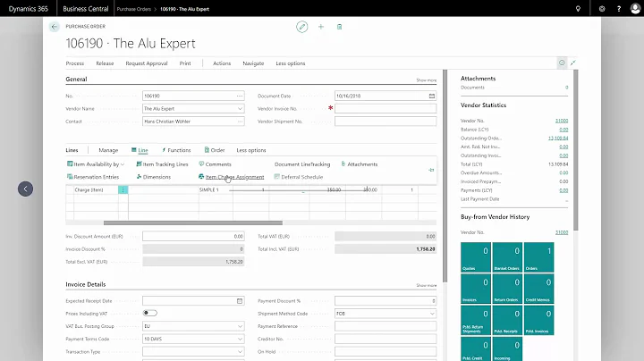Expand Vendor Name dropdown

click(240, 109)
